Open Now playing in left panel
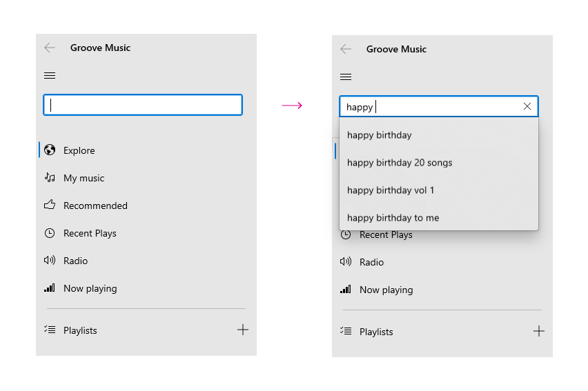Viewport: 588px width, 391px height. tap(90, 288)
